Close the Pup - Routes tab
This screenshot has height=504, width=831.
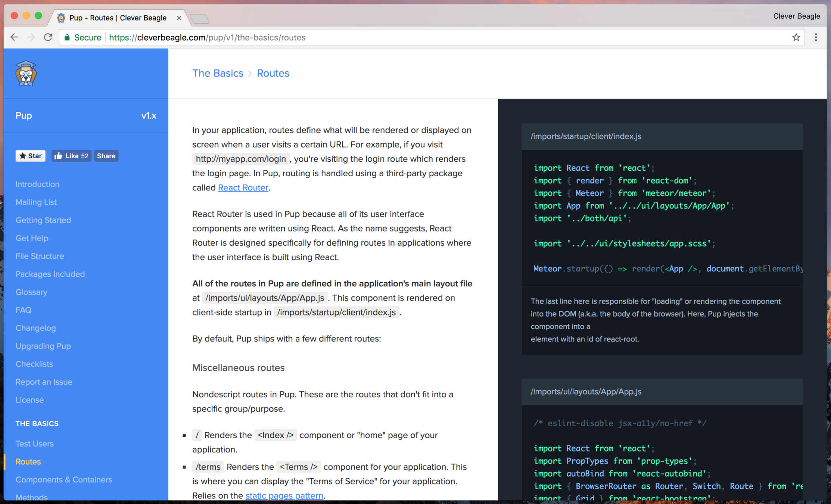pos(179,18)
